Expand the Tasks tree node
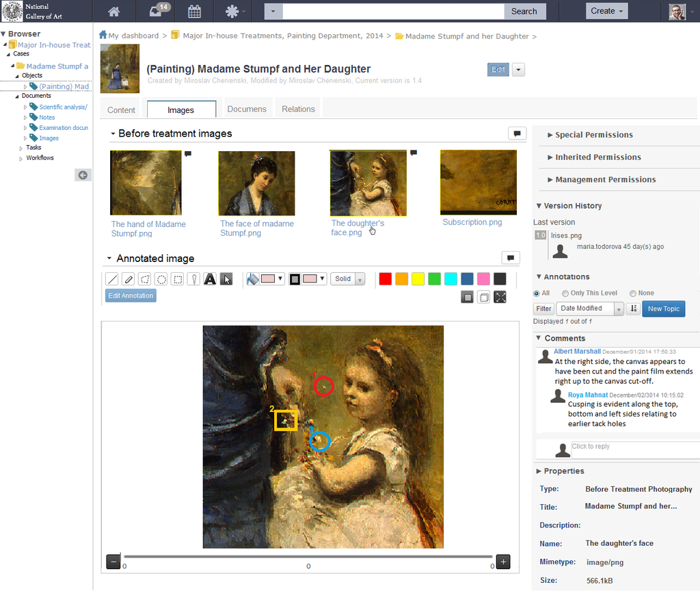 coord(21,148)
